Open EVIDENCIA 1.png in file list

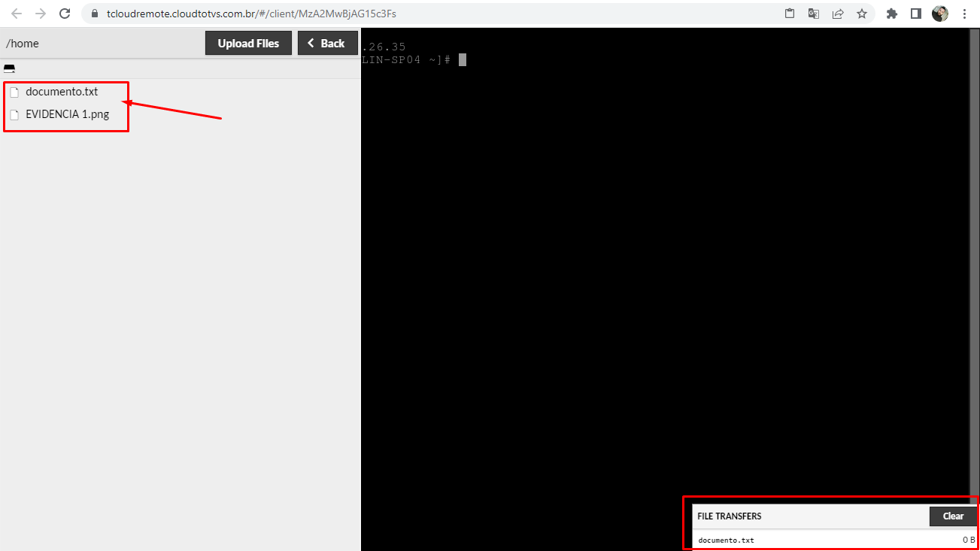67,115
